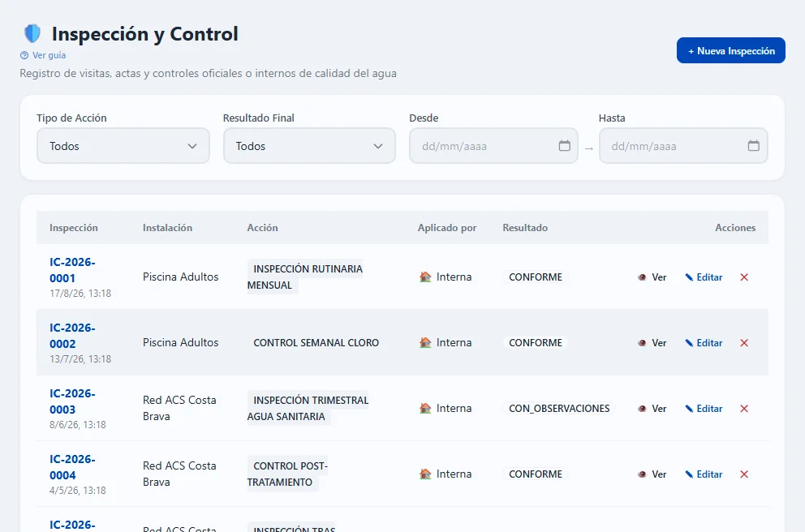Click the Aplicado por column header
The height and width of the screenshot is (532, 805).
[446, 228]
